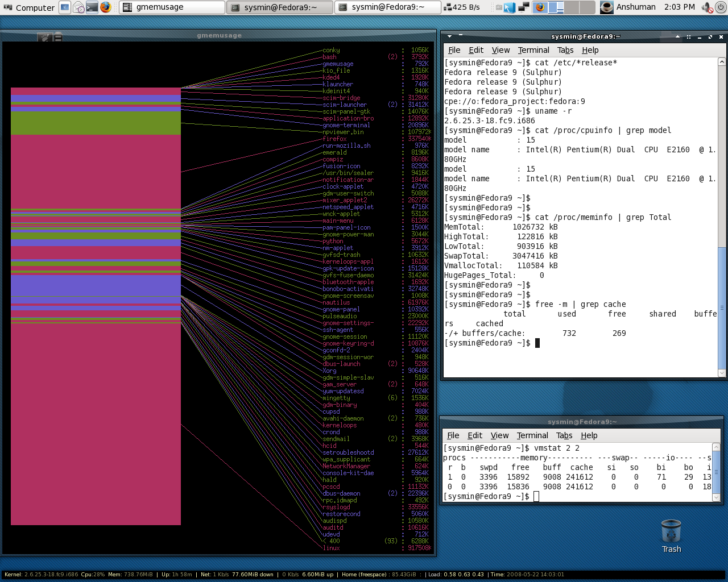Toggle sticky mode via the terminal titlebar dots icon
Viewport: 728px width, 582px height.
[x=689, y=37]
